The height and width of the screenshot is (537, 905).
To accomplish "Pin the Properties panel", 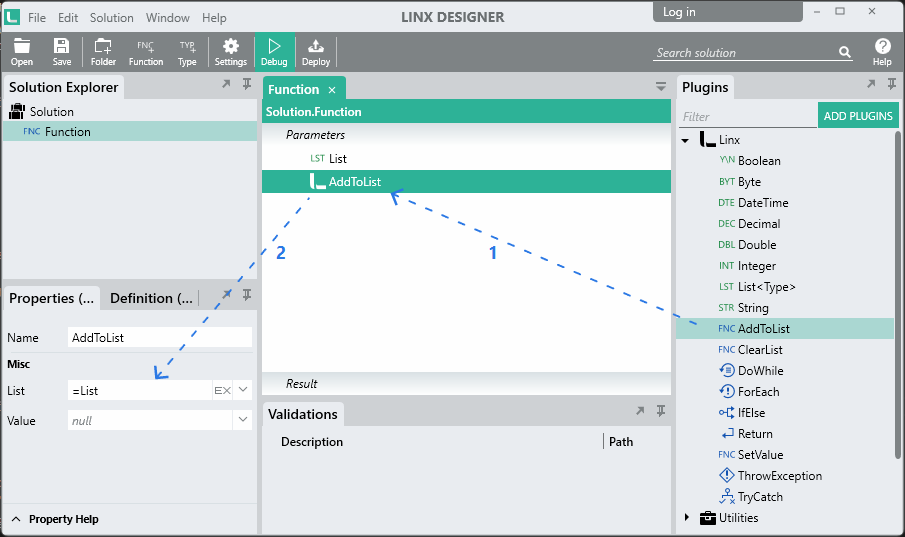I will click(246, 295).
